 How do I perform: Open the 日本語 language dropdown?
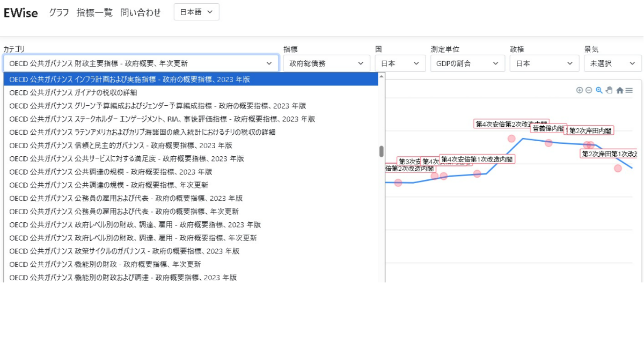point(196,12)
